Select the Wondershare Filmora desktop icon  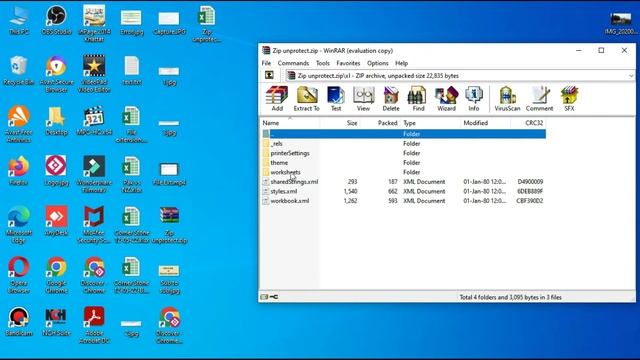tap(94, 174)
